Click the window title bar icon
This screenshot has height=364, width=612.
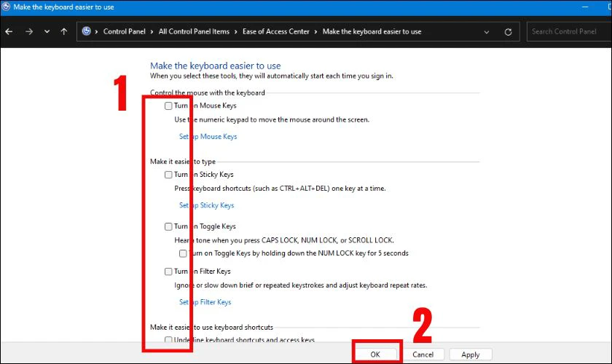(x=6, y=7)
